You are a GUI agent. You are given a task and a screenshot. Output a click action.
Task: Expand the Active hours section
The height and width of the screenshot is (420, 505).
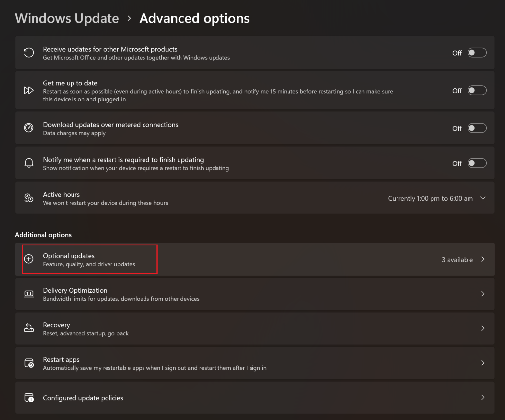coord(482,198)
